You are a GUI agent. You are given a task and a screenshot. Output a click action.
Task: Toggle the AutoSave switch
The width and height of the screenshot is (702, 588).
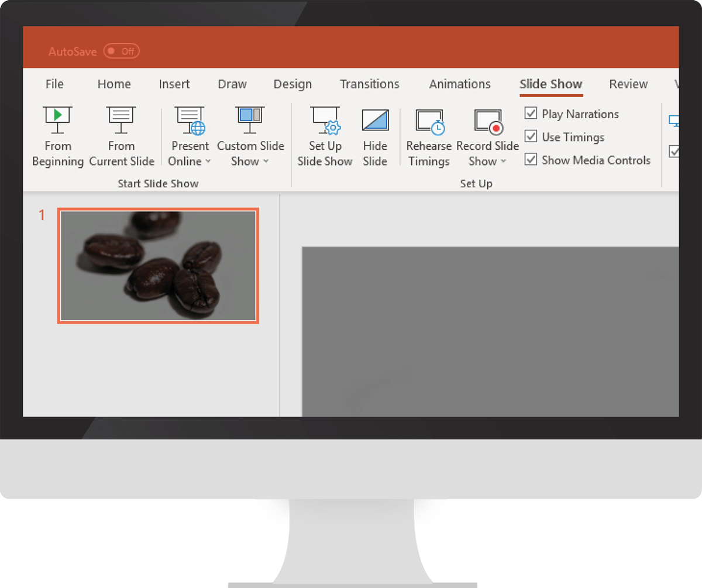121,51
